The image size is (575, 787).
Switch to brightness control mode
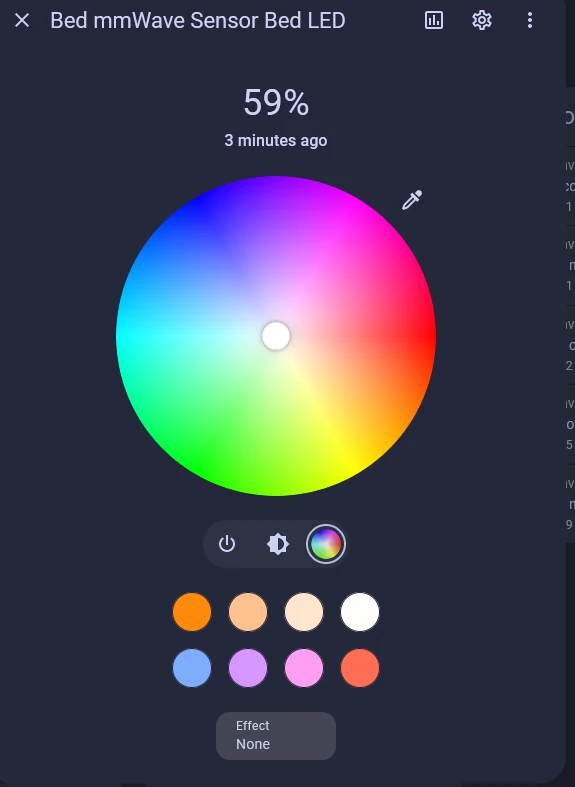click(277, 544)
